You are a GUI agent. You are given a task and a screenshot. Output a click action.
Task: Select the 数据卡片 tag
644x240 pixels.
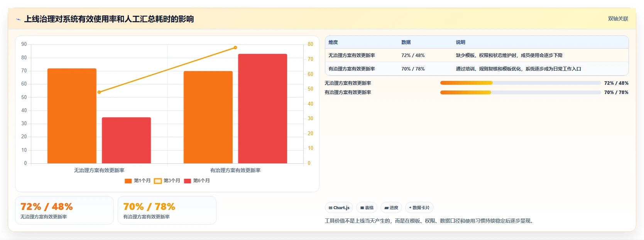(419, 208)
